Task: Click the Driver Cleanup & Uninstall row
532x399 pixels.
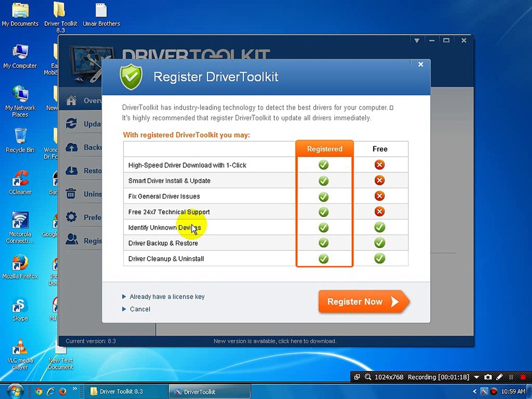Action: 266,259
